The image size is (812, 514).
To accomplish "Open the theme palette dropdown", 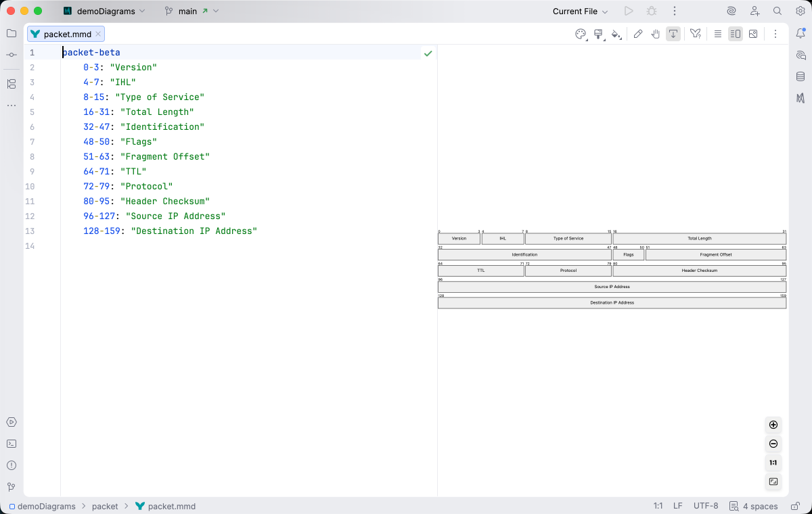I will [x=581, y=34].
